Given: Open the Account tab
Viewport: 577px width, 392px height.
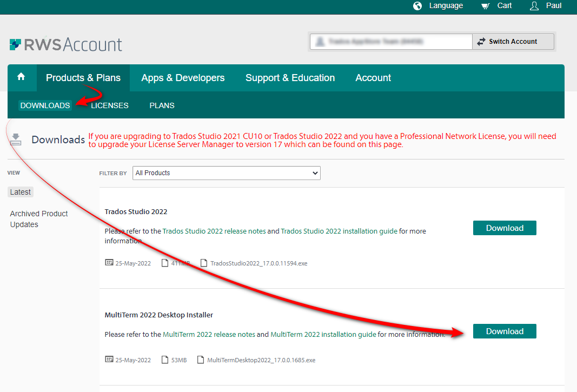Looking at the screenshot, I should pyautogui.click(x=373, y=78).
